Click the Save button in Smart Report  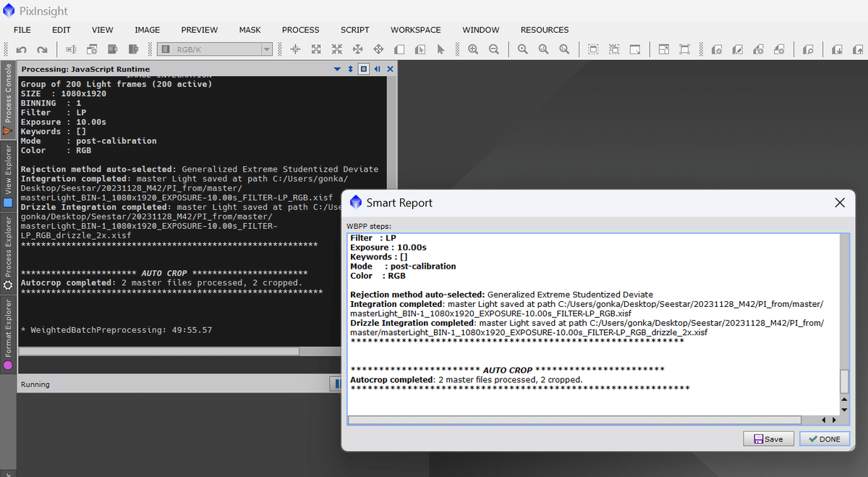[x=768, y=439]
